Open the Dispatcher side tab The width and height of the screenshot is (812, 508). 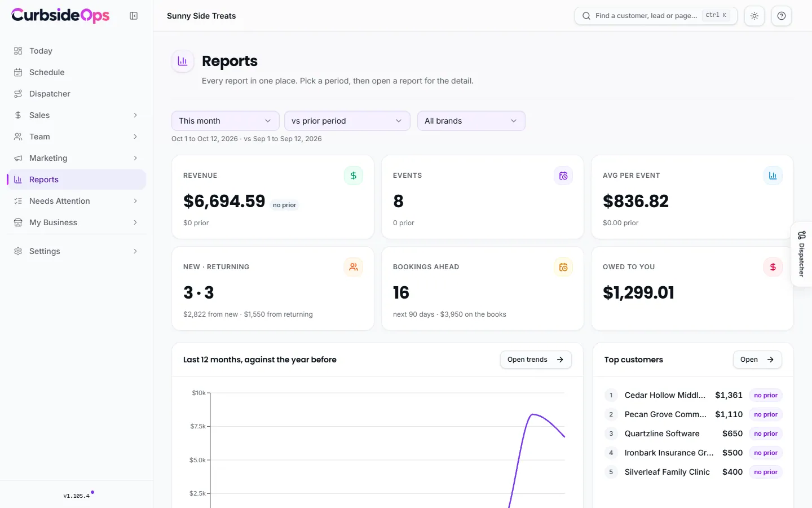pos(802,254)
